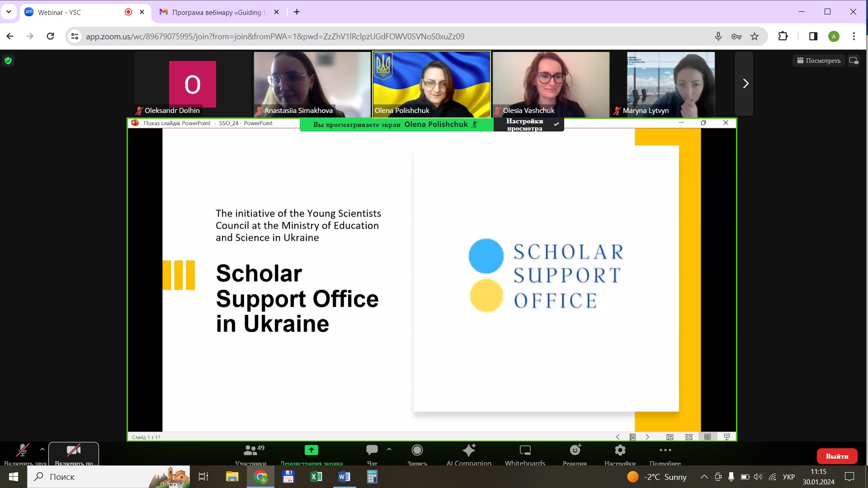This screenshot has width=868, height=488.
Task: Select Olesia Vashchuk's video tile
Action: 551,84
